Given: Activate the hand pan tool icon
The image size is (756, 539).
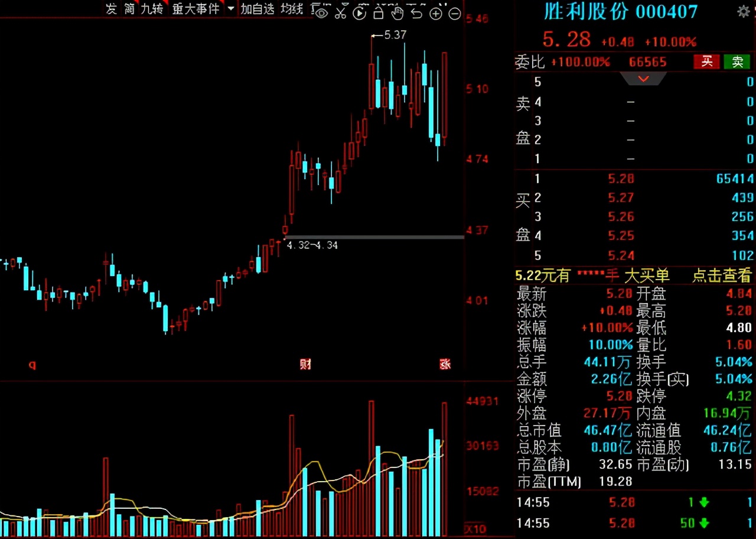Looking at the screenshot, I should tap(397, 13).
